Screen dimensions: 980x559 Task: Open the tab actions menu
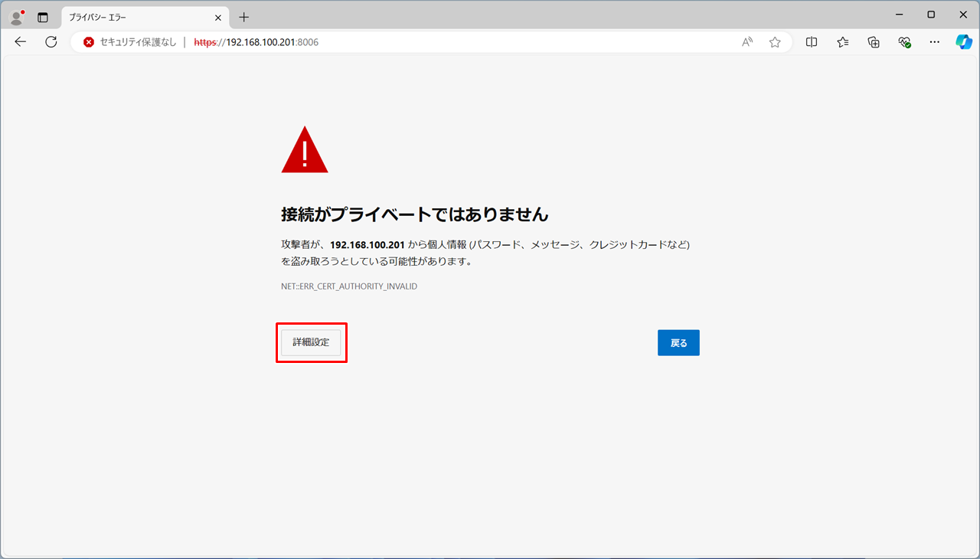pos(44,17)
